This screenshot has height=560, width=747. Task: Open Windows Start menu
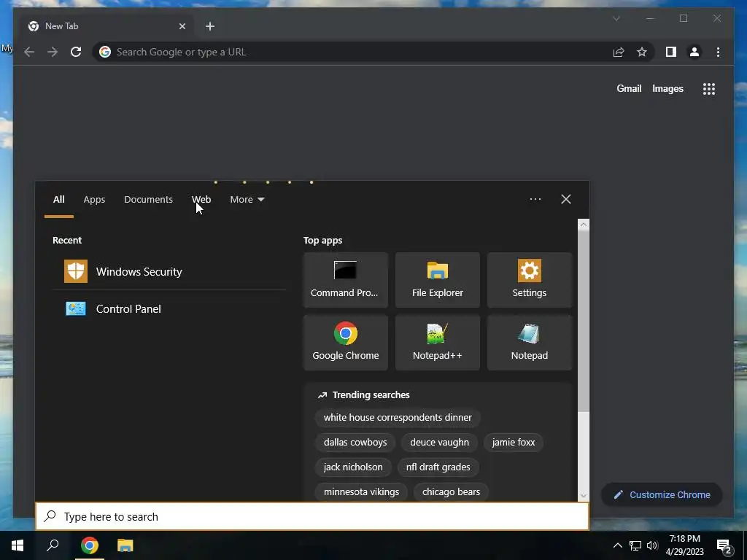(18, 545)
